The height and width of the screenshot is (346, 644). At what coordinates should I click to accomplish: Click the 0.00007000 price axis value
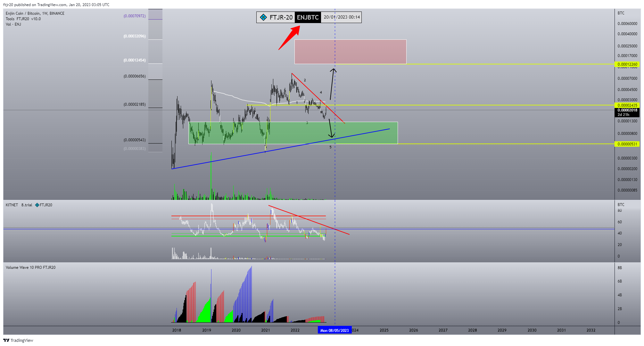627,78
